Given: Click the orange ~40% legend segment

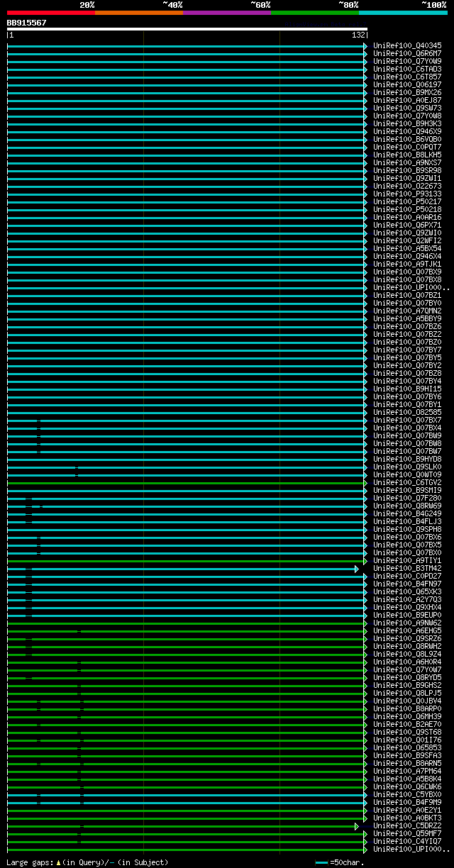Looking at the screenshot, I should pos(139,13).
